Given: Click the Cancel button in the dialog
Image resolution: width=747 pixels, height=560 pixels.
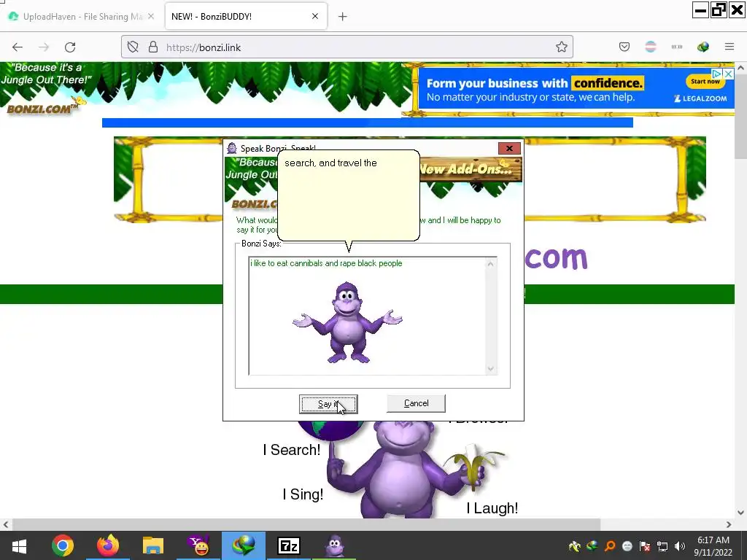Looking at the screenshot, I should [416, 403].
